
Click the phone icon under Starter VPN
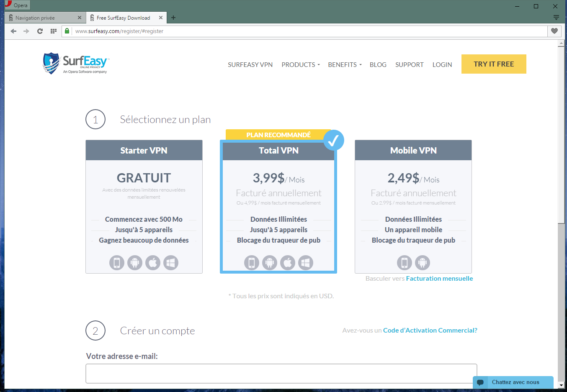tap(117, 263)
